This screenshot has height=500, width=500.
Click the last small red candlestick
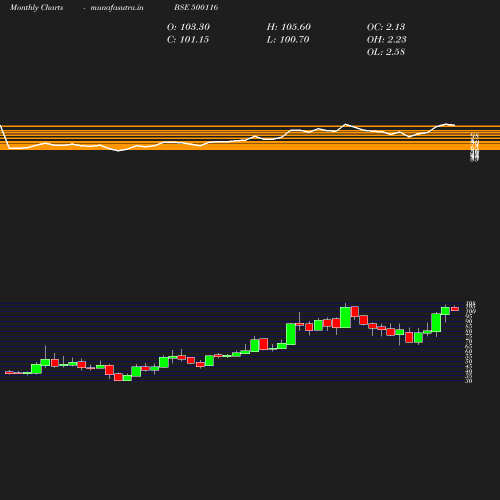coord(455,309)
